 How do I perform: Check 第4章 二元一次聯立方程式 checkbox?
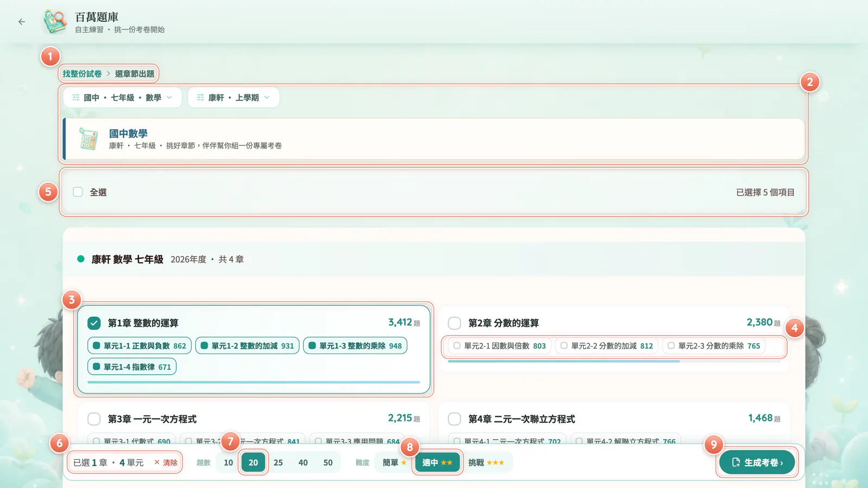(455, 419)
